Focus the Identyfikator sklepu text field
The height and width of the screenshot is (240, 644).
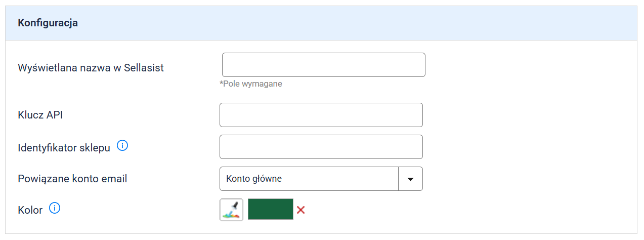point(321,147)
